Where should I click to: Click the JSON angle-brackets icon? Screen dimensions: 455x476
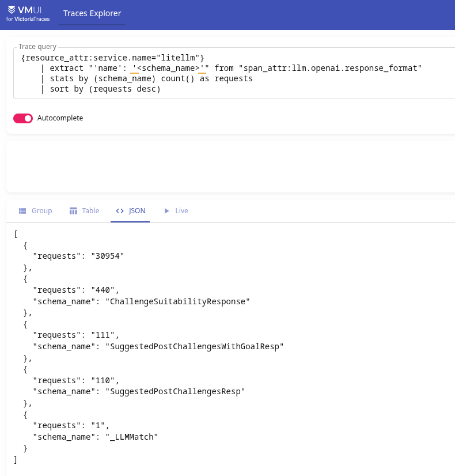(120, 211)
